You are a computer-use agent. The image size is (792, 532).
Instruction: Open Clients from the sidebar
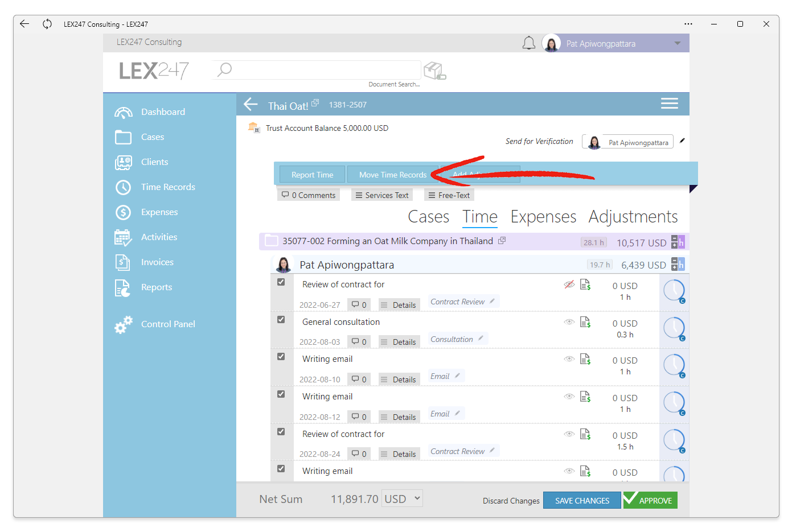[142, 162]
